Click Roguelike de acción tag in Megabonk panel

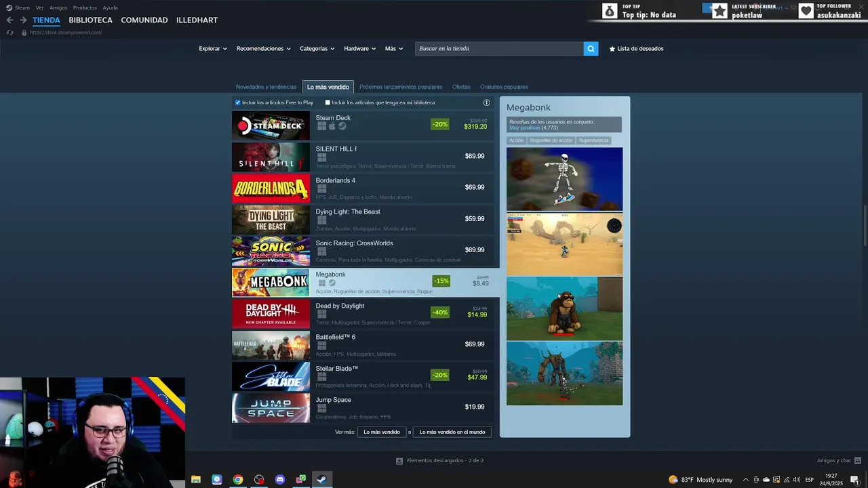coord(551,140)
